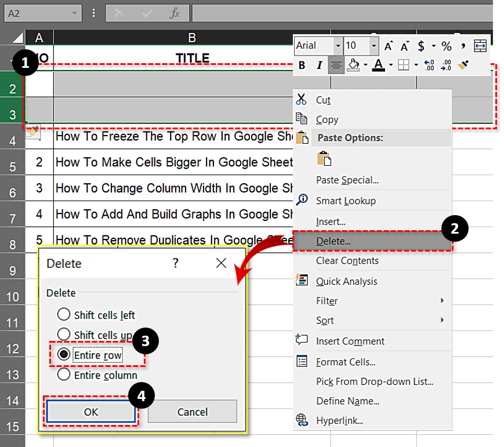Open the Name Box dropdown arrow
This screenshot has height=447, width=504.
75,13
